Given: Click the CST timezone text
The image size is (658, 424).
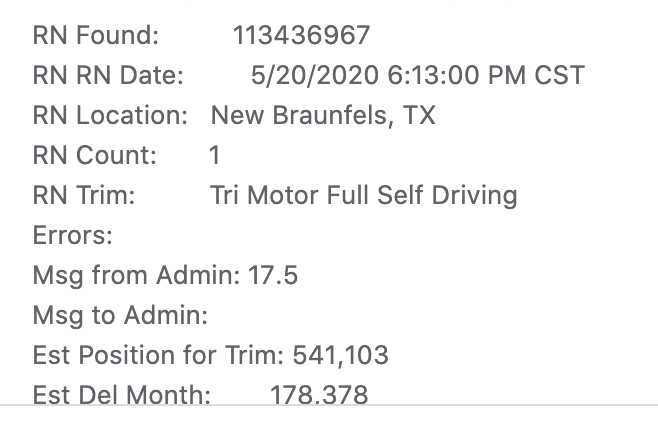Looking at the screenshot, I should (x=559, y=76).
